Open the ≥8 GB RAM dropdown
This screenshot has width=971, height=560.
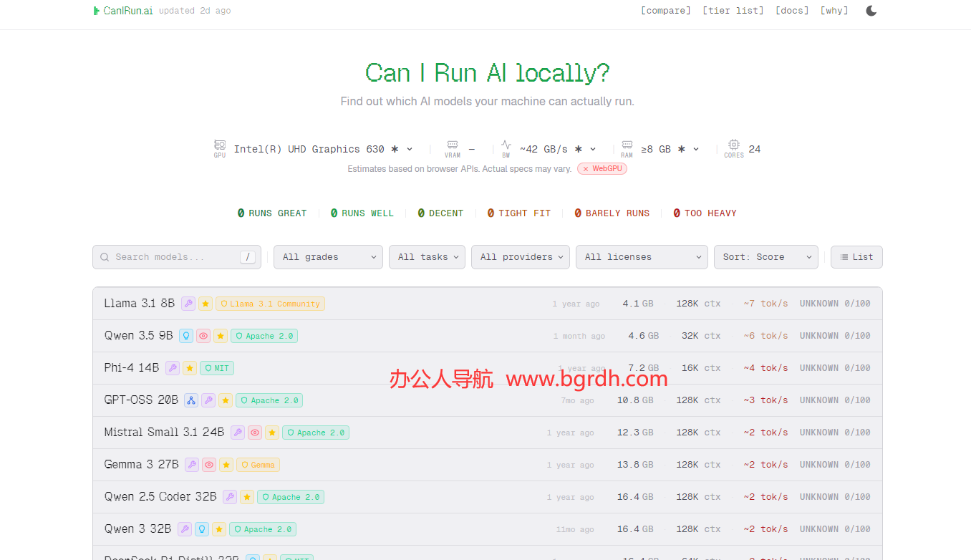point(670,149)
